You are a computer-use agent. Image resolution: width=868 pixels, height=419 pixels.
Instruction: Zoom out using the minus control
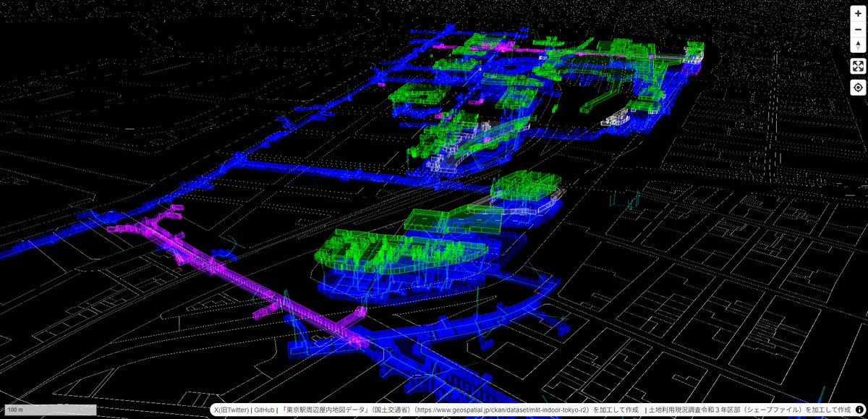point(857,30)
